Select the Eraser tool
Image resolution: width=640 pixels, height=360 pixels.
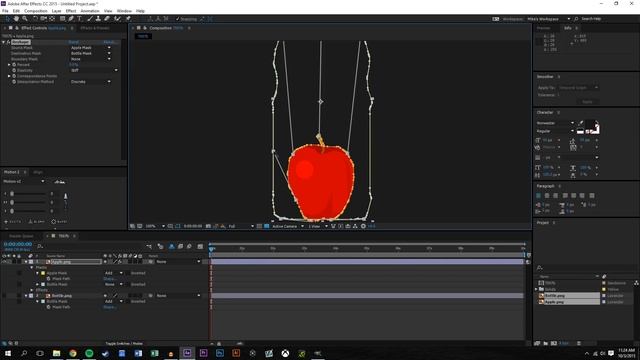107,19
